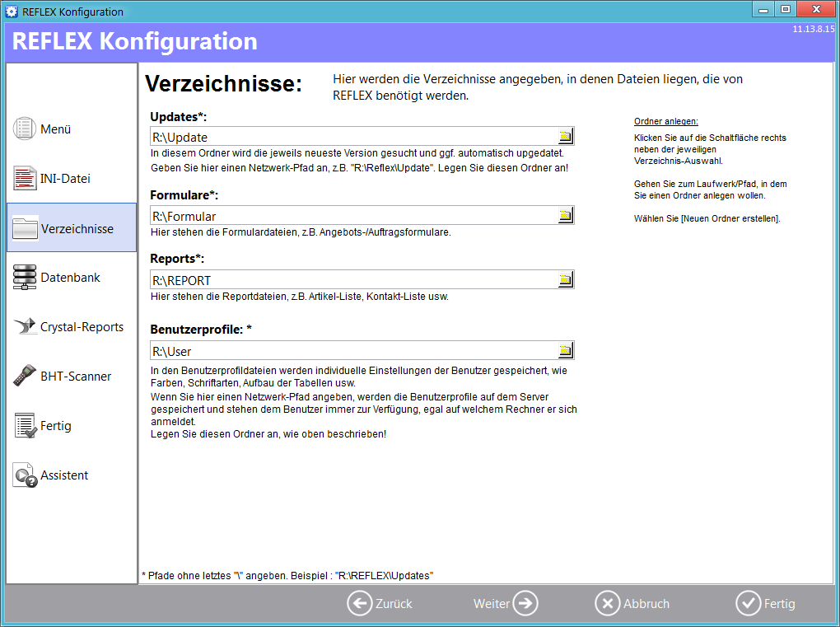This screenshot has height=627, width=840.
Task: Click the version number 11.13.8.15
Action: (813, 29)
